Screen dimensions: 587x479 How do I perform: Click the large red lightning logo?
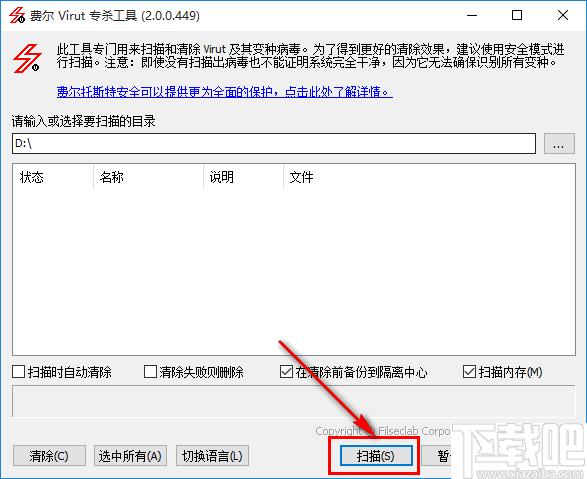[27, 58]
